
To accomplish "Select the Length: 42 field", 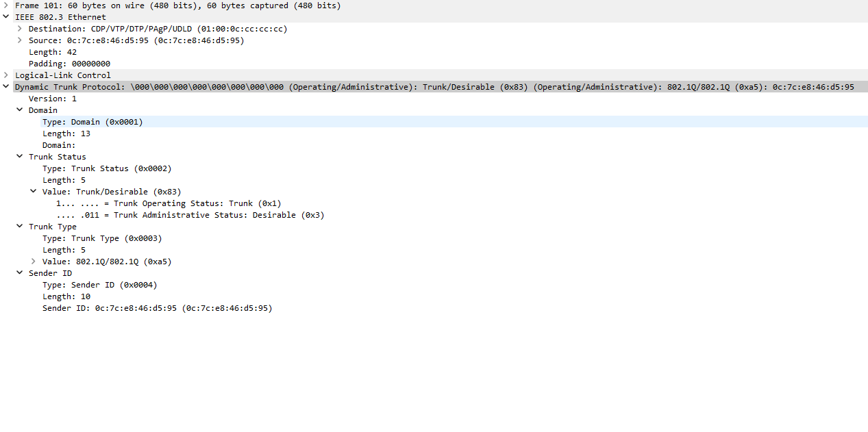I will click(58, 51).
